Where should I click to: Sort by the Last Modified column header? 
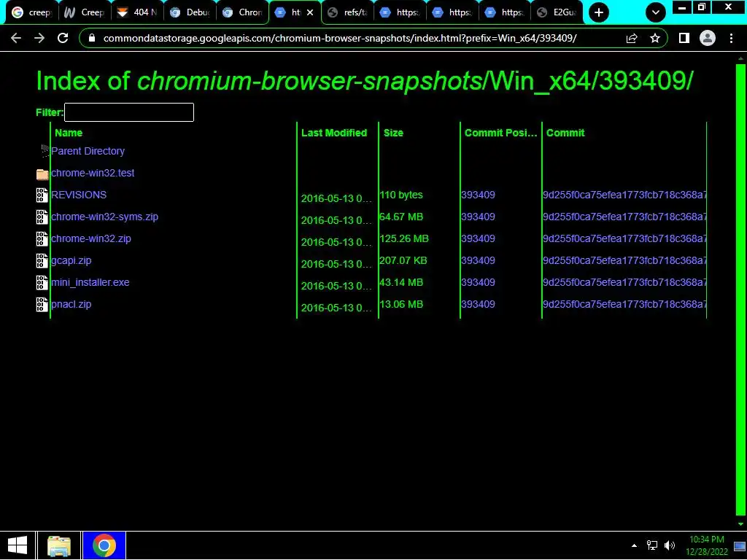(x=334, y=133)
